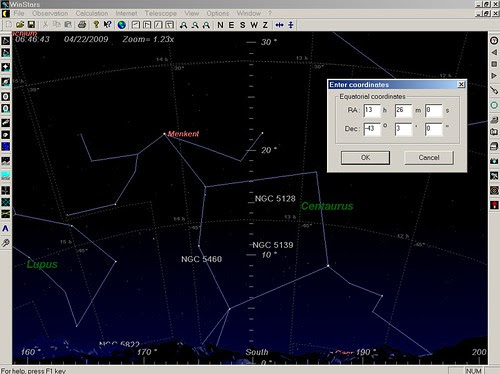Open location settings with the globe icon
500x374 pixels.
[122, 25]
